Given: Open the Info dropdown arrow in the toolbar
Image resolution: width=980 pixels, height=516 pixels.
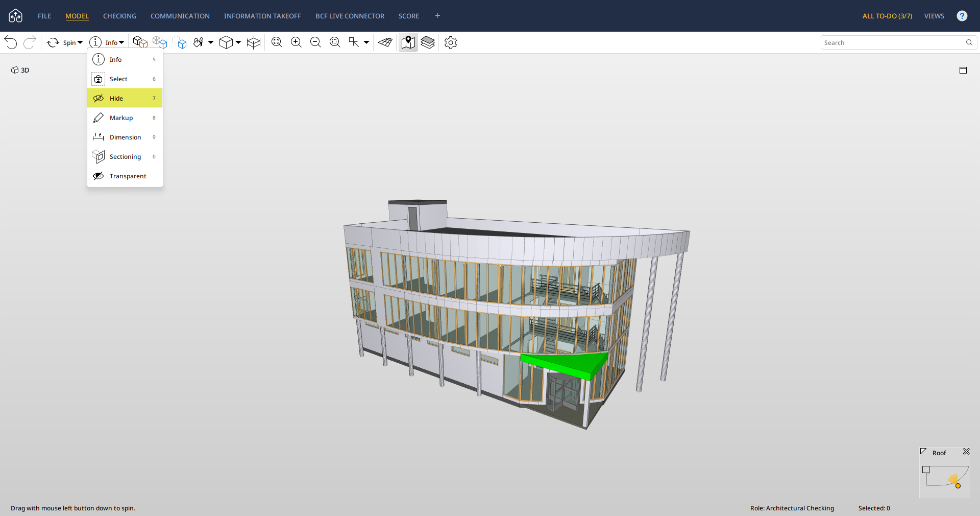Looking at the screenshot, I should tap(121, 42).
